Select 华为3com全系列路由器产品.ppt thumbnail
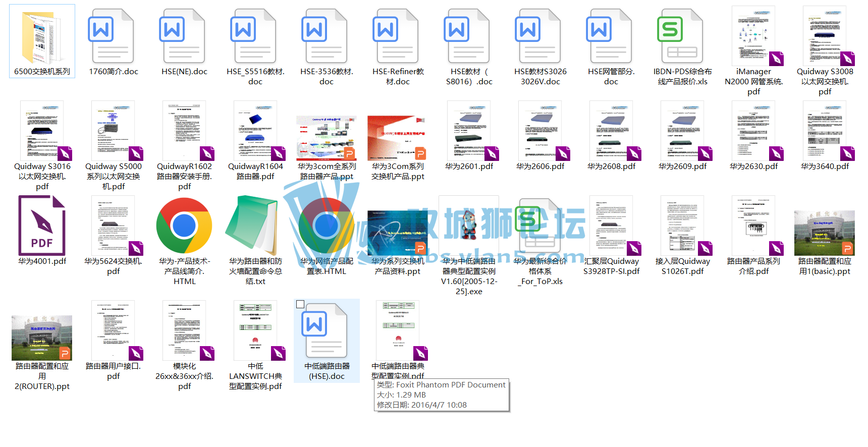Image resolution: width=868 pixels, height=447 pixels. (327, 138)
